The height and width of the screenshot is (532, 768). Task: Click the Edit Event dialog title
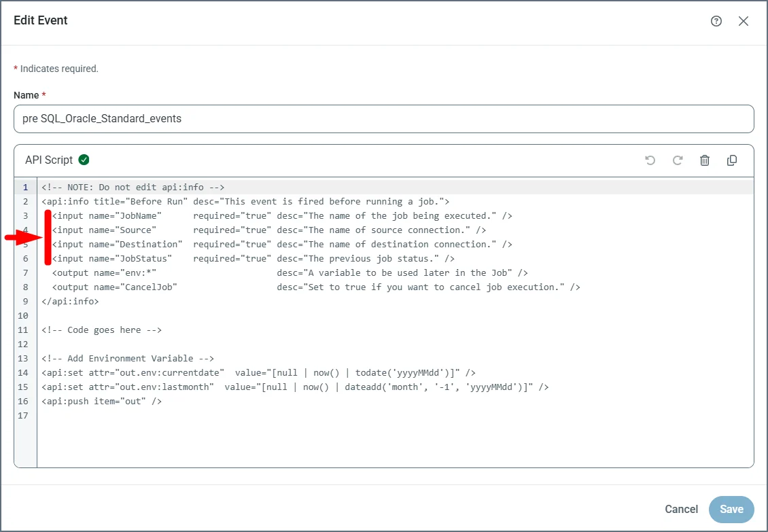pos(41,20)
